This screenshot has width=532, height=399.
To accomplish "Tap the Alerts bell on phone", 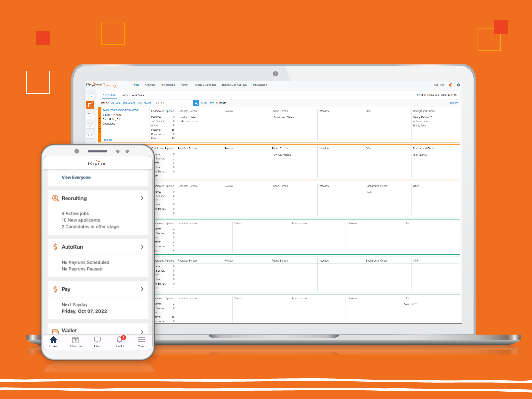I will click(x=120, y=340).
